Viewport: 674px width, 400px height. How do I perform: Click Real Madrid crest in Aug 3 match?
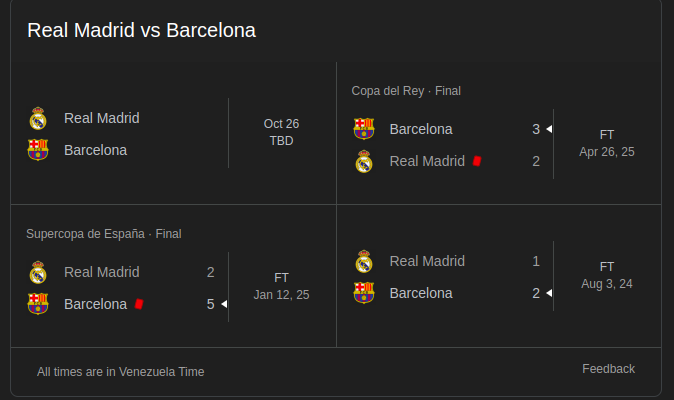[364, 261]
